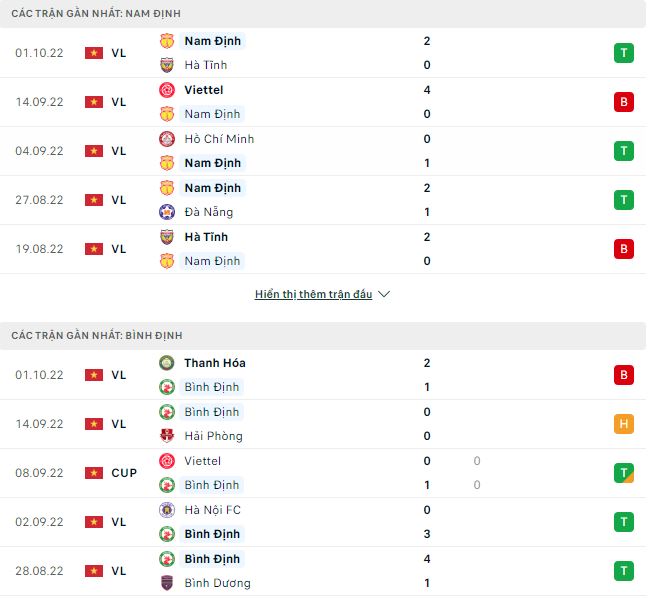Click the Bình Dương club crest icon

[x=167, y=583]
